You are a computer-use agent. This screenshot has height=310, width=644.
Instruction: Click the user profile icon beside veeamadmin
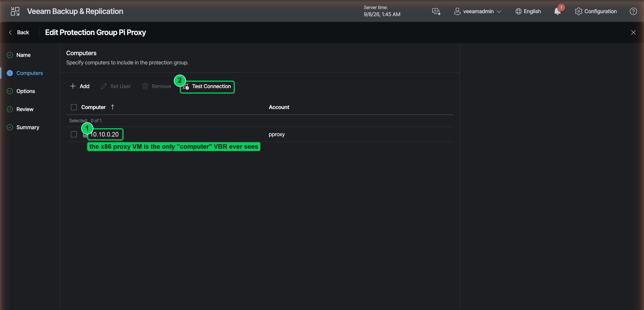coord(457,11)
